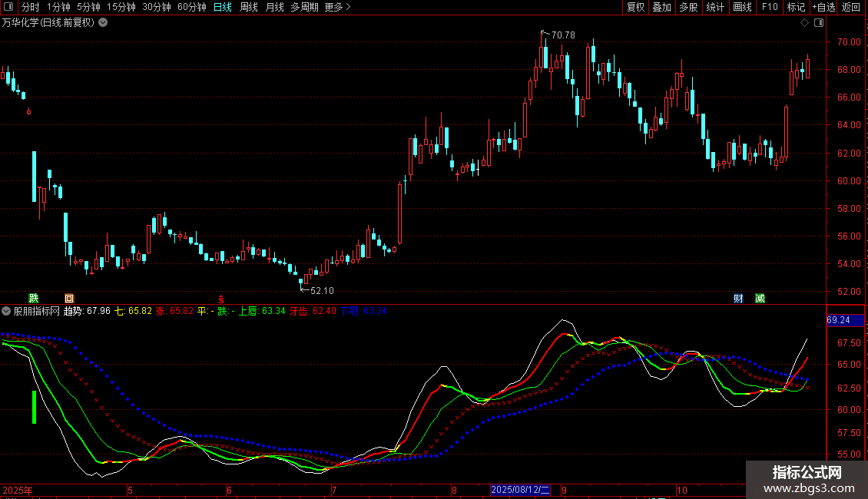Viewport: 868px width, 499px height.
Task: Open F10 company info
Action: pyautogui.click(x=770, y=7)
